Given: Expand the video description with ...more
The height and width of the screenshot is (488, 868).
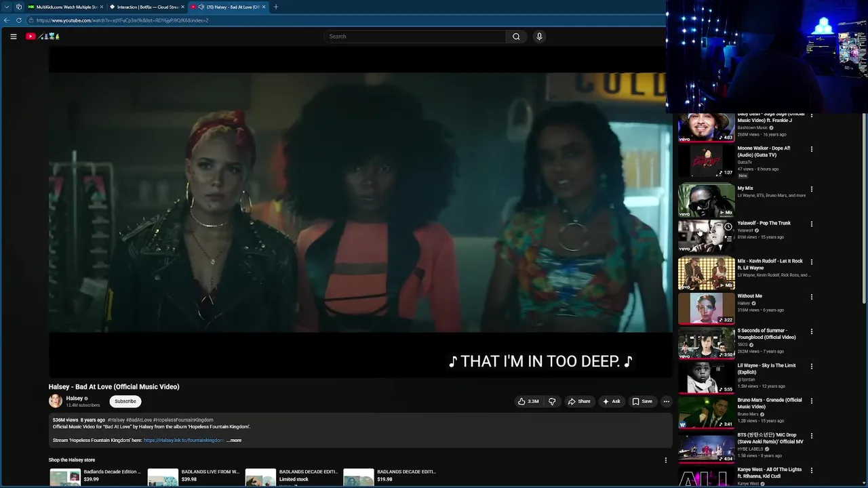Looking at the screenshot, I should [234, 441].
